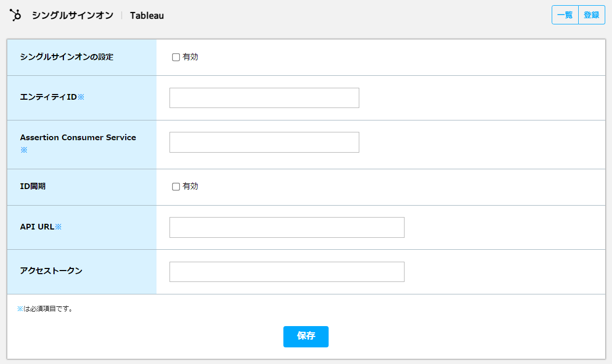Click the HubSpot logo icon in header
This screenshot has height=364, width=612.
click(x=15, y=15)
